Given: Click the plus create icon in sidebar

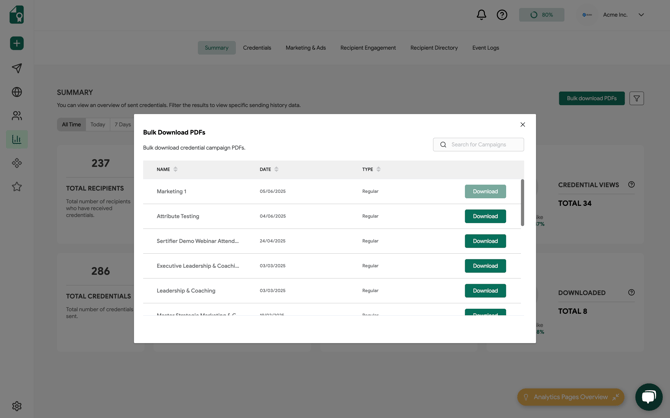Looking at the screenshot, I should point(17,43).
